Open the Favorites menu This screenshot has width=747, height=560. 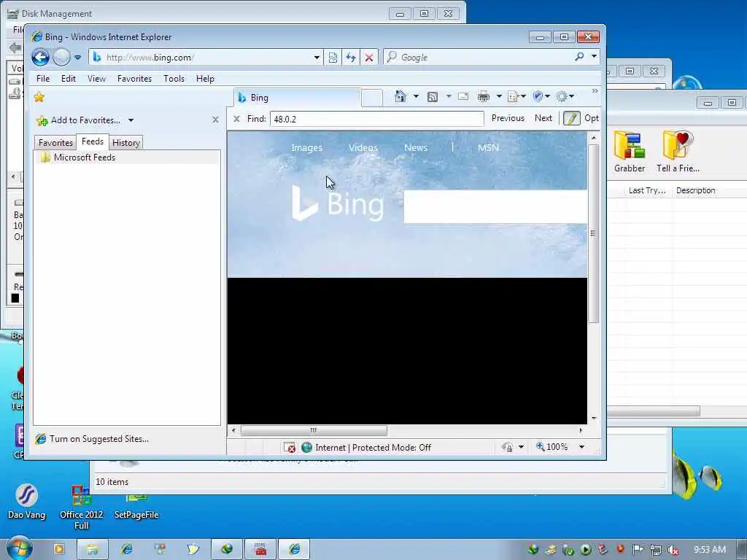[x=134, y=79]
